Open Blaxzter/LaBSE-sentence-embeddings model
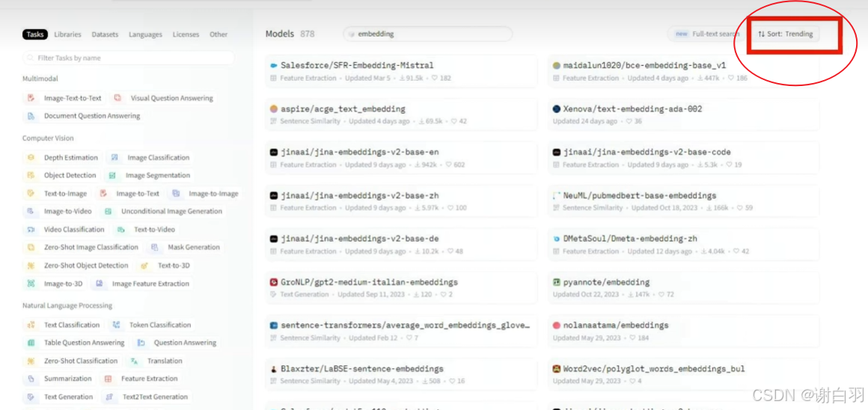 point(401,374)
